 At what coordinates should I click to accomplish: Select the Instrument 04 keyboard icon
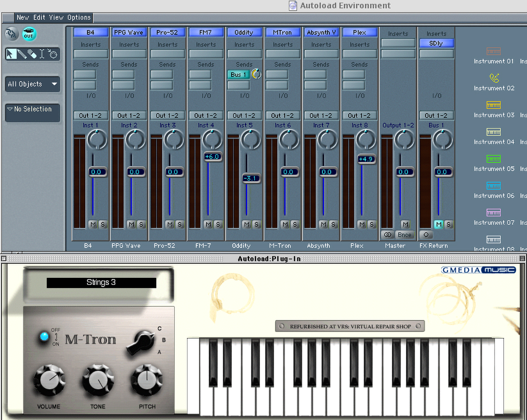(x=494, y=132)
